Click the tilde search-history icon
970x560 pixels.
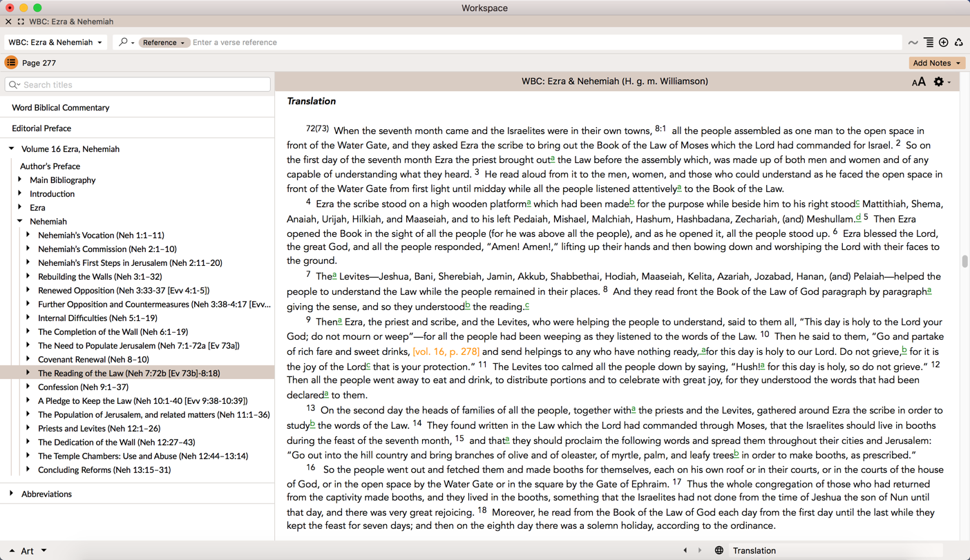(x=913, y=43)
